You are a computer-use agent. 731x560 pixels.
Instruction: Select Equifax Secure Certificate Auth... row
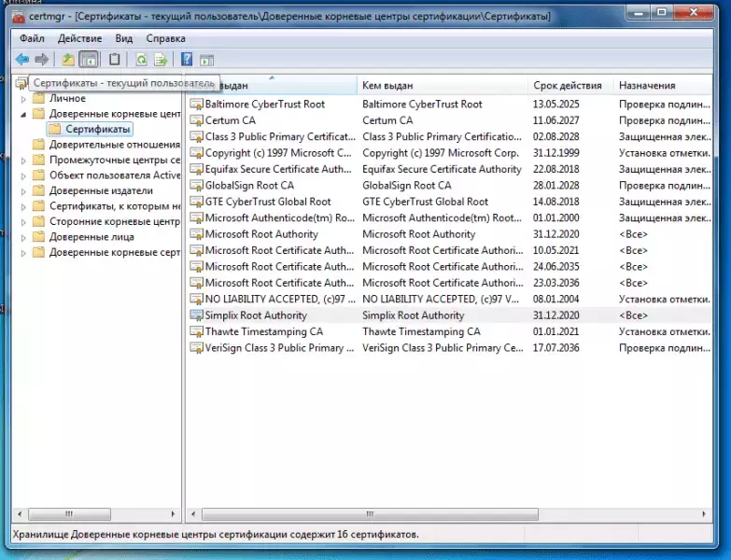click(x=449, y=169)
